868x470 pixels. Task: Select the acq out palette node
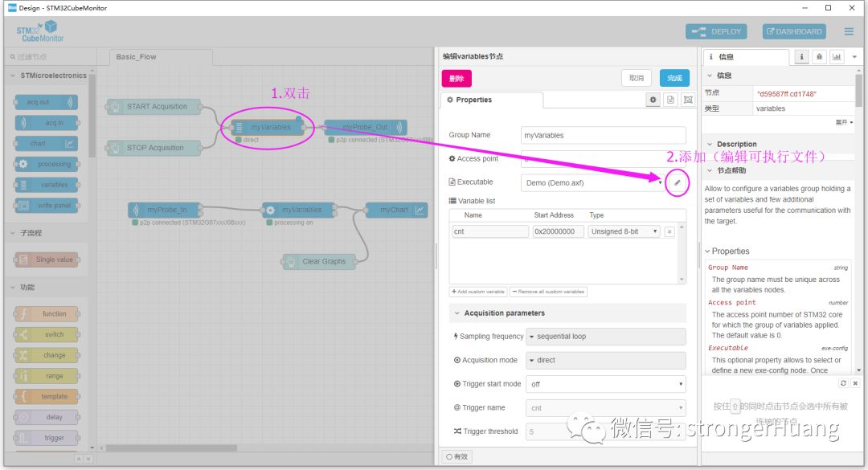46,102
